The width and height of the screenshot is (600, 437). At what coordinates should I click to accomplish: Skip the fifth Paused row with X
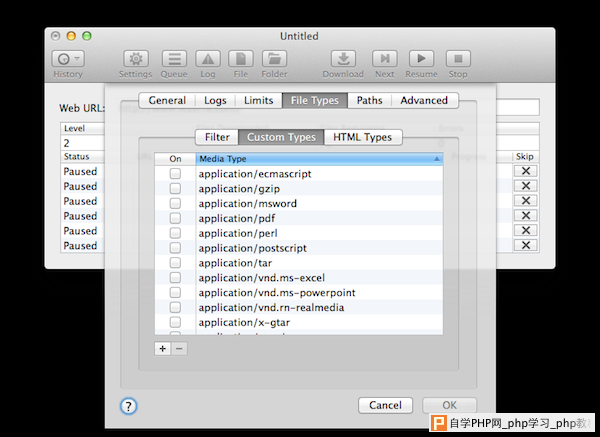[525, 230]
